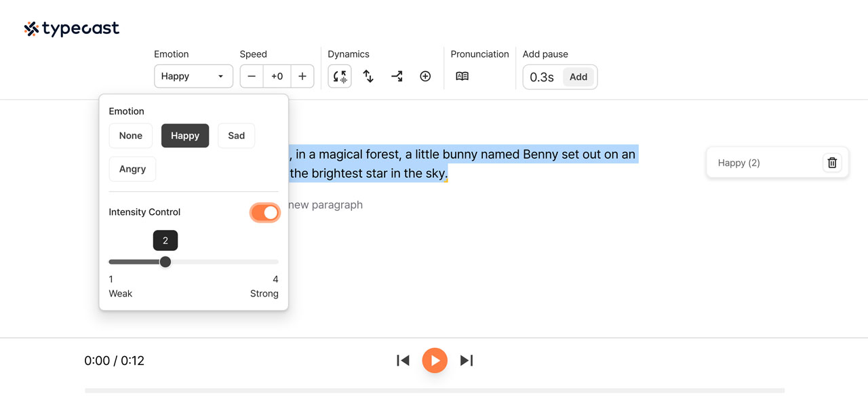
Task: Click the typecast logo
Action: click(x=72, y=28)
